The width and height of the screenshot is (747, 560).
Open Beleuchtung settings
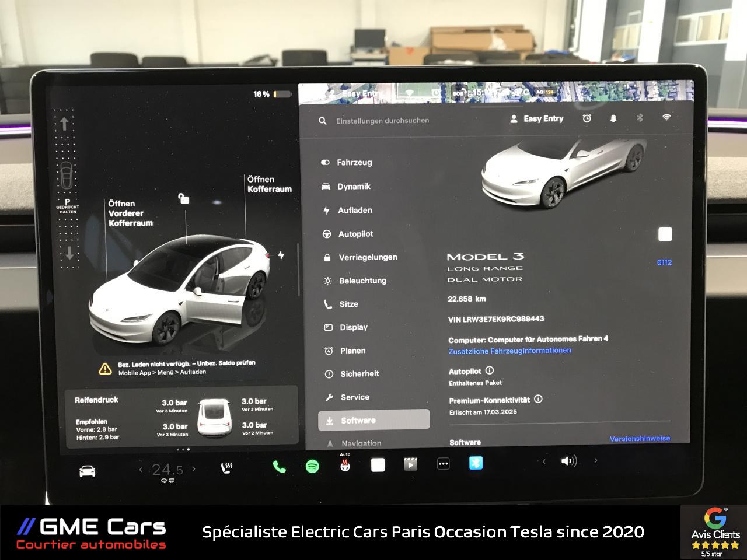[355, 281]
